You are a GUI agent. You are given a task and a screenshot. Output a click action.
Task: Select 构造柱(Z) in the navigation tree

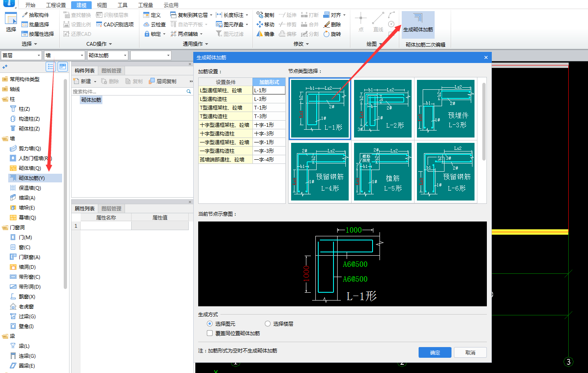[29, 119]
